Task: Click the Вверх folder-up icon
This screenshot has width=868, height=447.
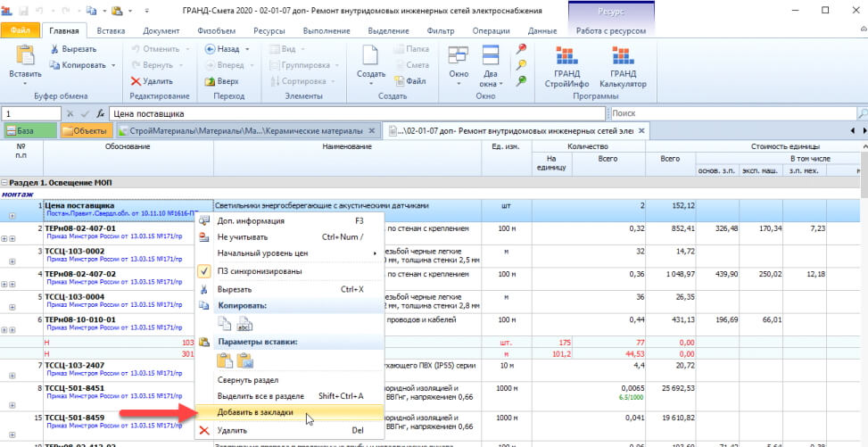Action: [210, 81]
